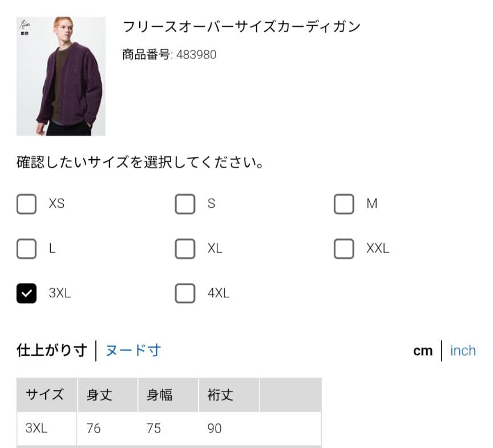The height and width of the screenshot is (448, 493).
Task: Click the フリースオーバーサイズカーディガン product title
Action: [242, 27]
